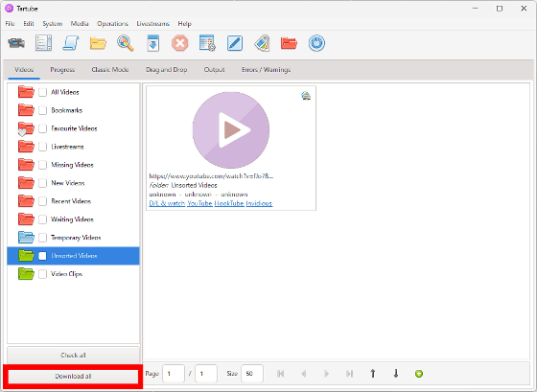This screenshot has width=537, height=392.
Task: Open the blue pencil edit icon
Action: click(x=235, y=43)
